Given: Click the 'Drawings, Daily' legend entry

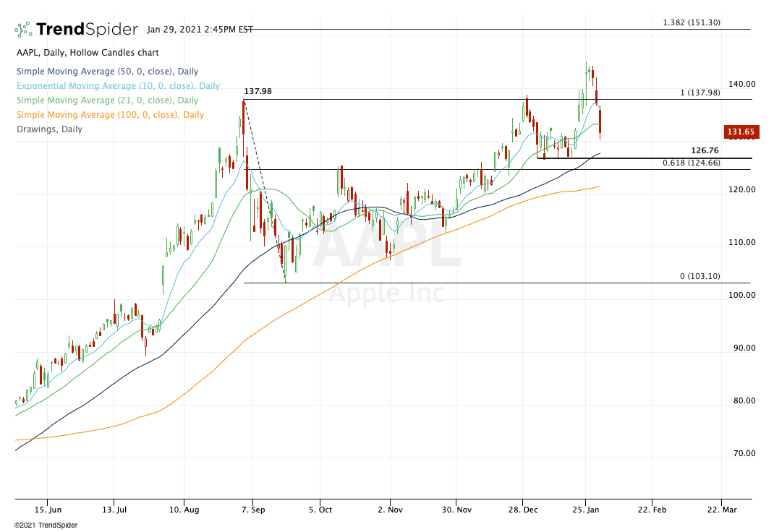Looking at the screenshot, I should [x=49, y=129].
